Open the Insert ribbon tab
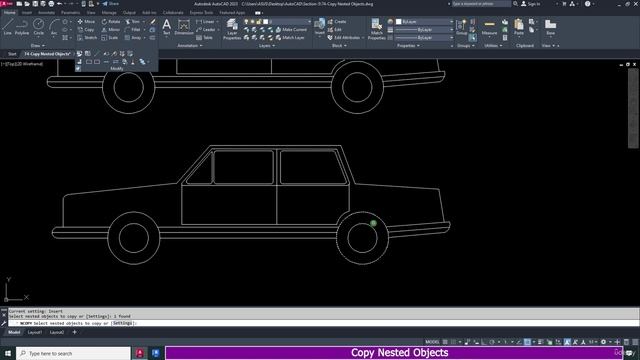640x360 pixels. [27, 13]
